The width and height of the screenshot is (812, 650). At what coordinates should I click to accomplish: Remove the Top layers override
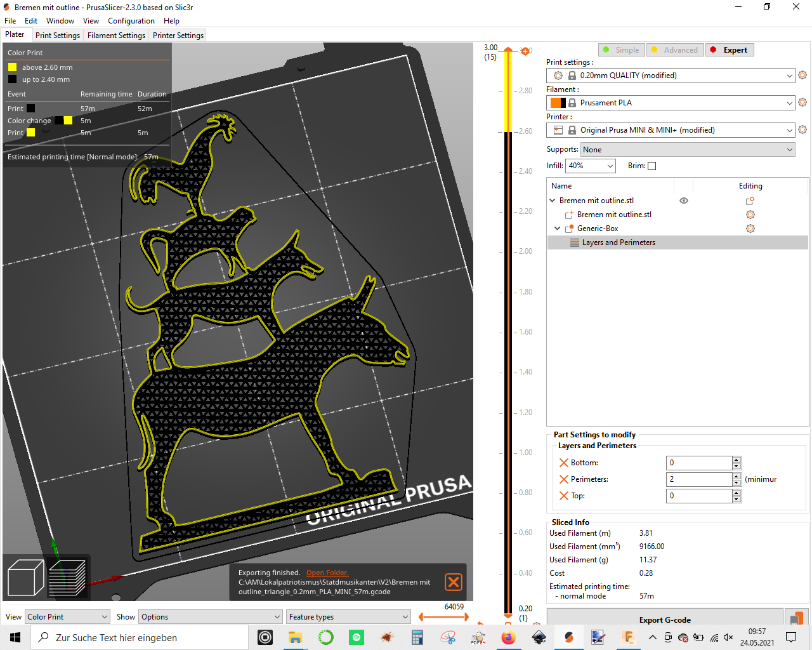pos(563,496)
